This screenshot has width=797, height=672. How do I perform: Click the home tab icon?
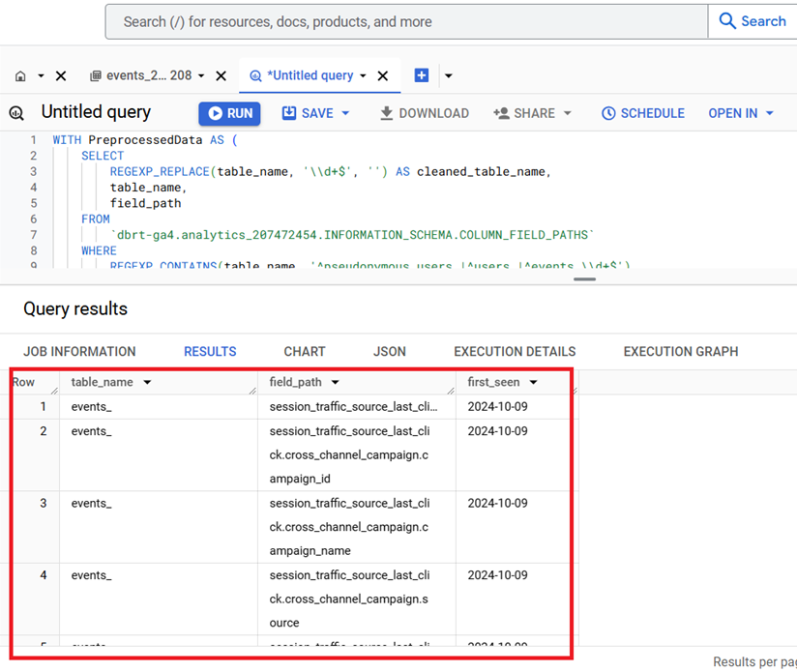click(x=20, y=76)
